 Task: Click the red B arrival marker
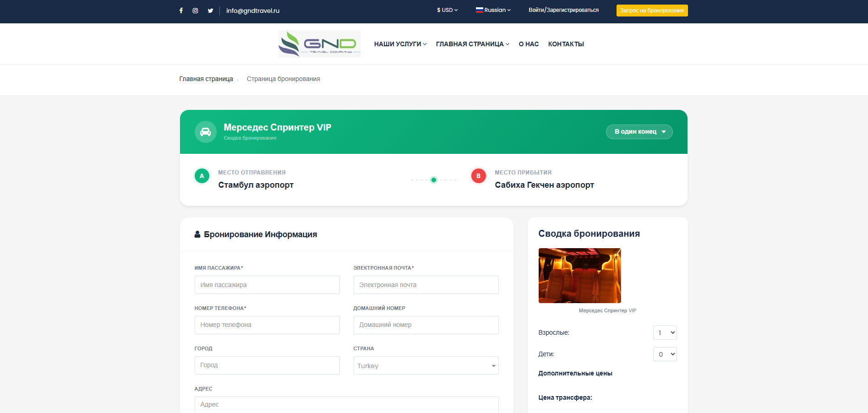(x=479, y=176)
